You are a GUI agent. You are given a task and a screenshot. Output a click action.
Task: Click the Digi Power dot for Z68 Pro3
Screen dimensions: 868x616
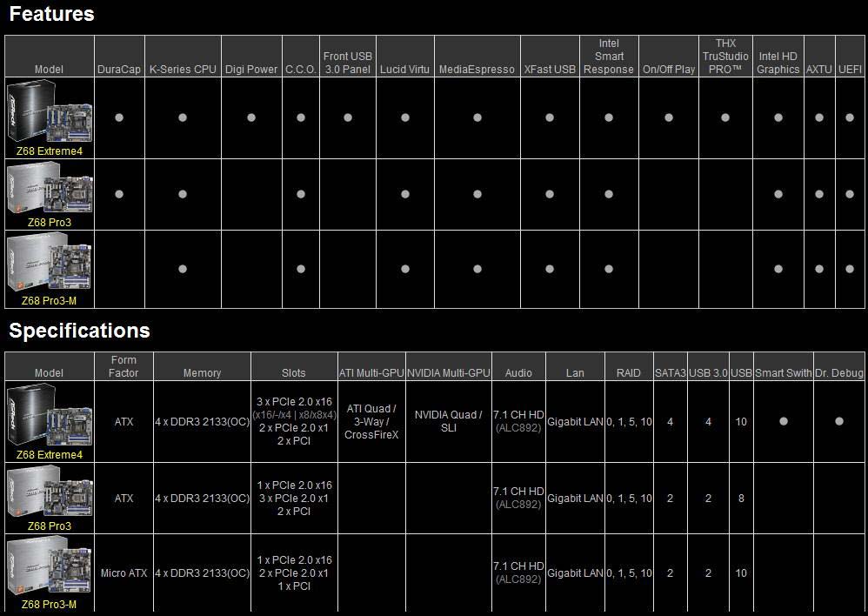click(251, 195)
